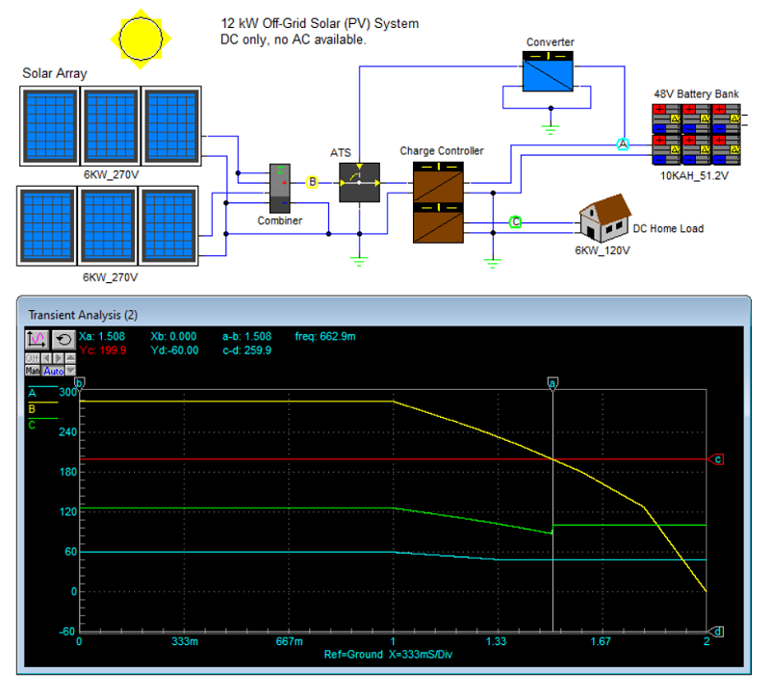Viewport: 770px width, 700px height.
Task: Select the waveform display icon in analysis toolbar
Action: click(x=36, y=340)
